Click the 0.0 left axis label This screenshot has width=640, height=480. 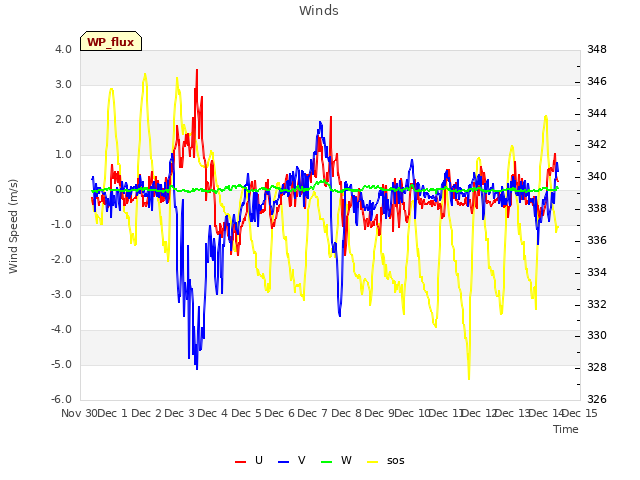tap(63, 190)
